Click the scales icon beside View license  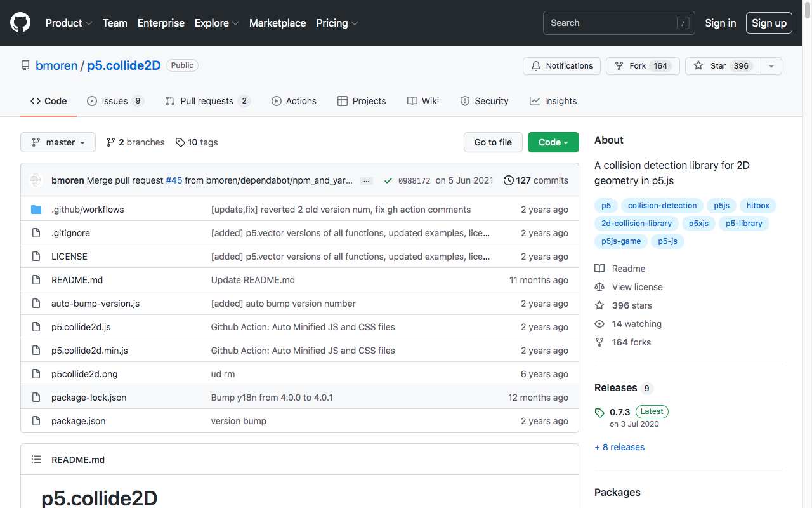599,287
